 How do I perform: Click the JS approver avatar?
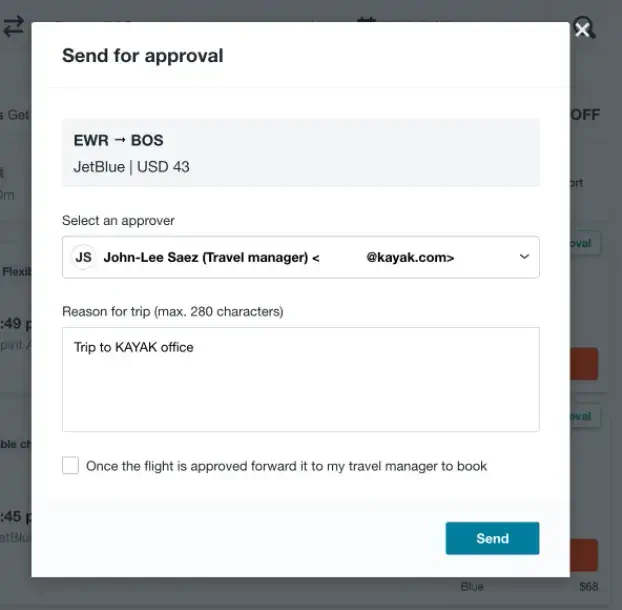click(x=84, y=257)
